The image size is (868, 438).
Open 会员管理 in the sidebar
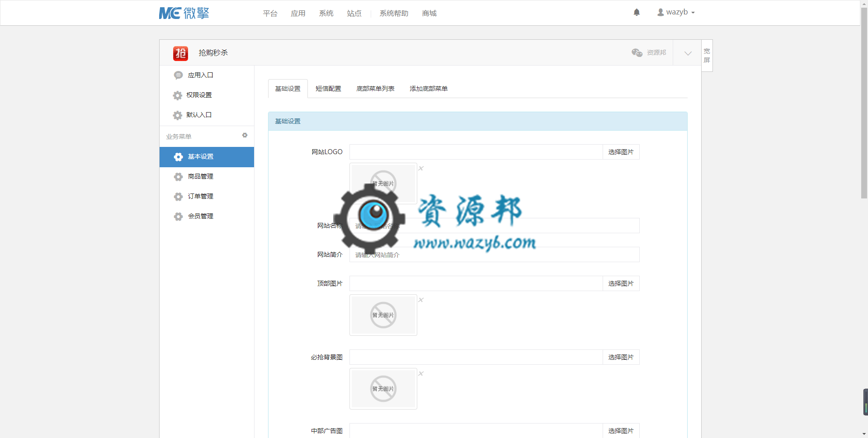coord(207,217)
